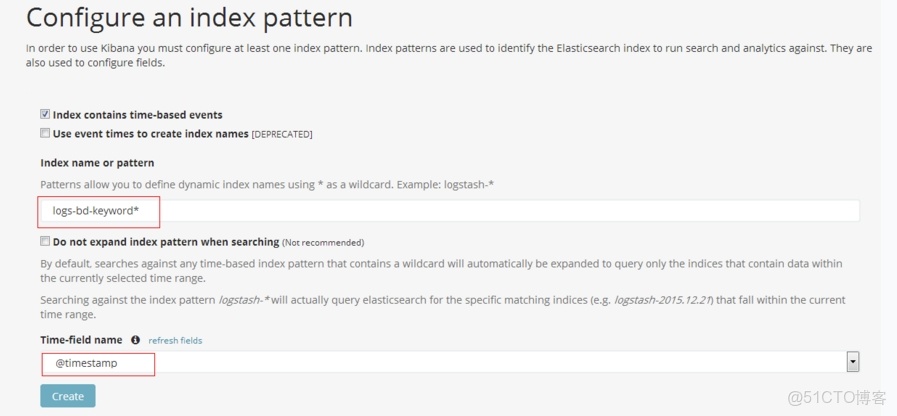This screenshot has width=897, height=416.
Task: Click the @timestamp value in the time-field select
Action: point(86,363)
